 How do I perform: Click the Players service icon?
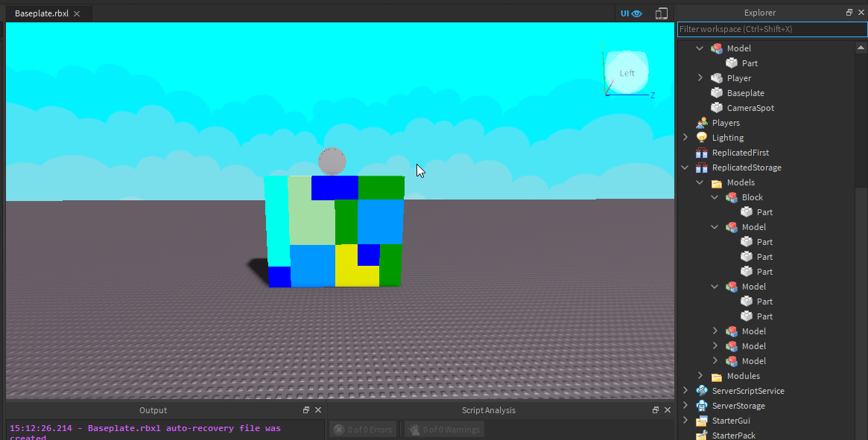702,122
